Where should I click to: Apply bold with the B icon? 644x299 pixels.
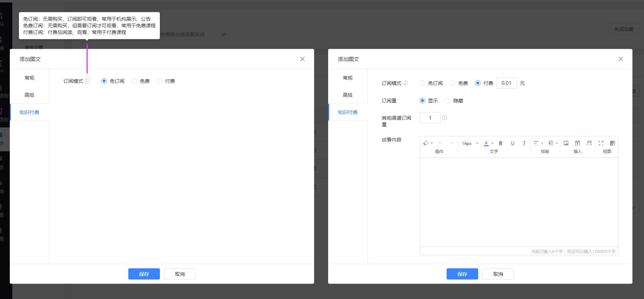tap(501, 143)
